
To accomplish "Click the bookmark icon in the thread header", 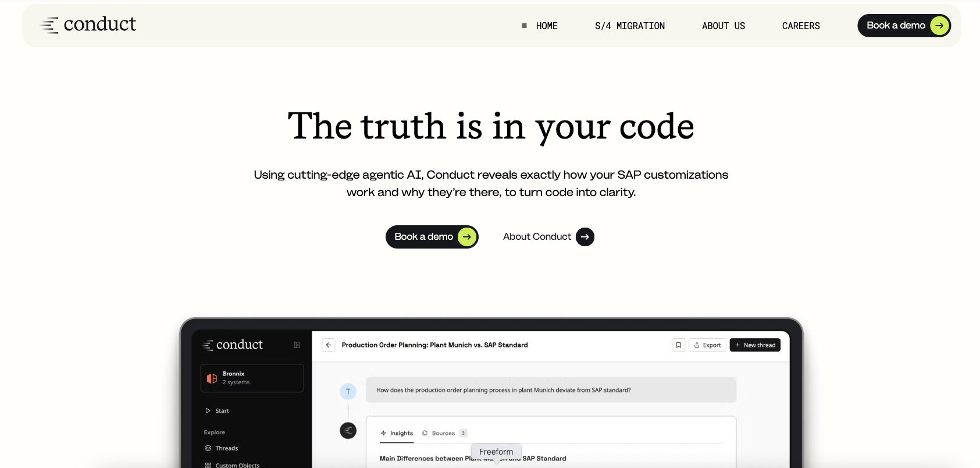I will 678,345.
